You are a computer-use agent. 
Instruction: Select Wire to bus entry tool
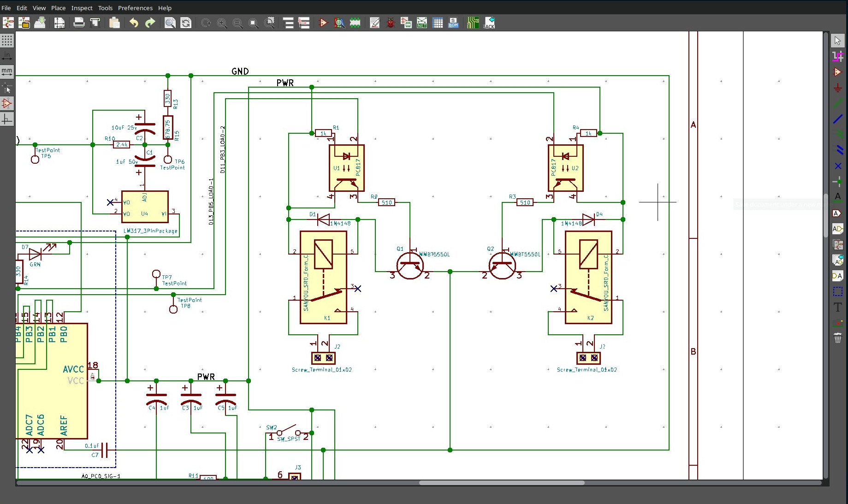pyautogui.click(x=838, y=135)
